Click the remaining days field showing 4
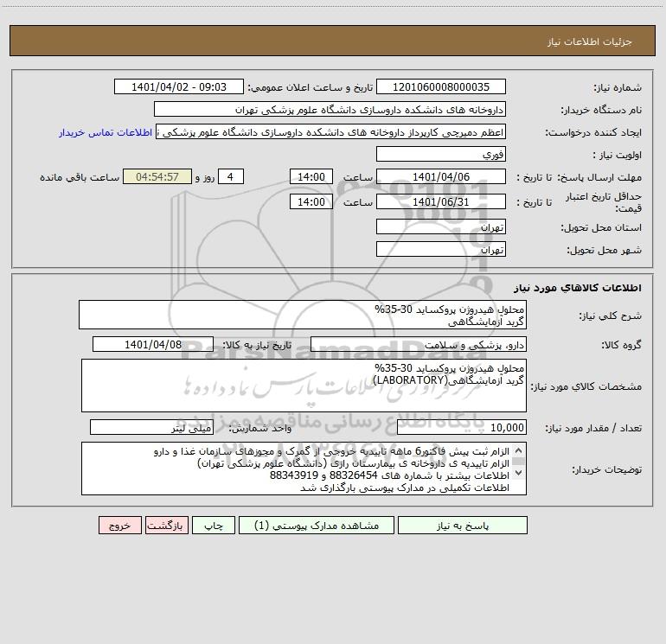The image size is (666, 644). pos(231,176)
